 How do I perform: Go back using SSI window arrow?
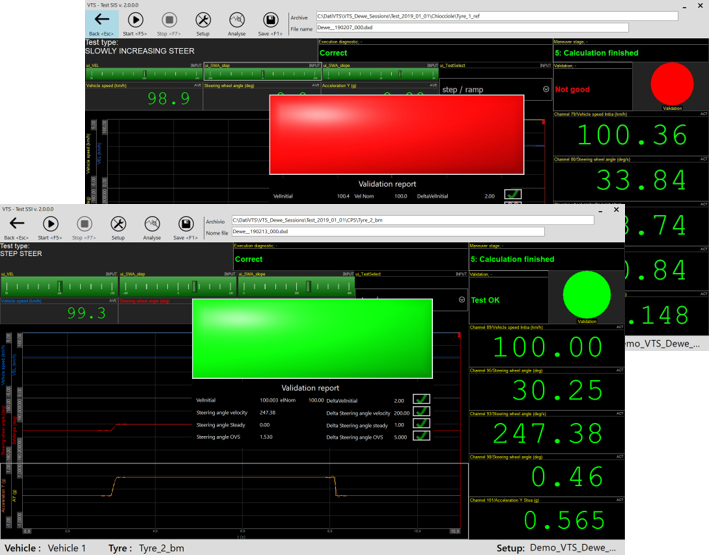[x=17, y=226]
